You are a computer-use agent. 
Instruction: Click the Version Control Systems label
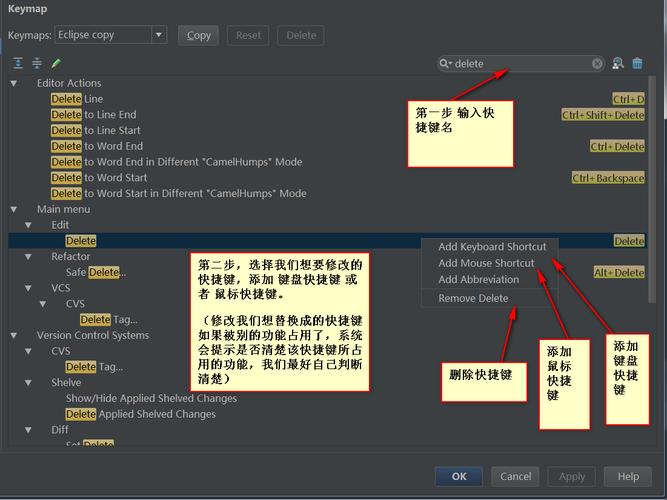click(x=93, y=335)
